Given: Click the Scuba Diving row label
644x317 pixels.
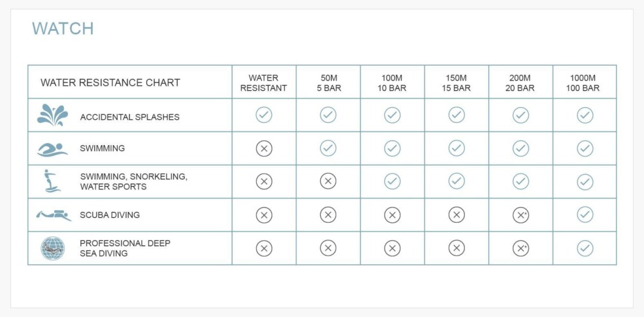Looking at the screenshot, I should click(109, 215).
